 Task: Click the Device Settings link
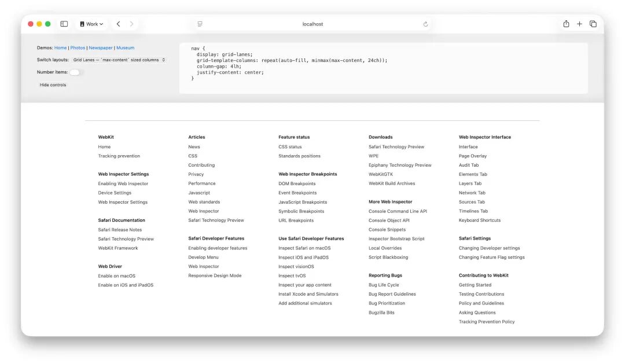(115, 193)
